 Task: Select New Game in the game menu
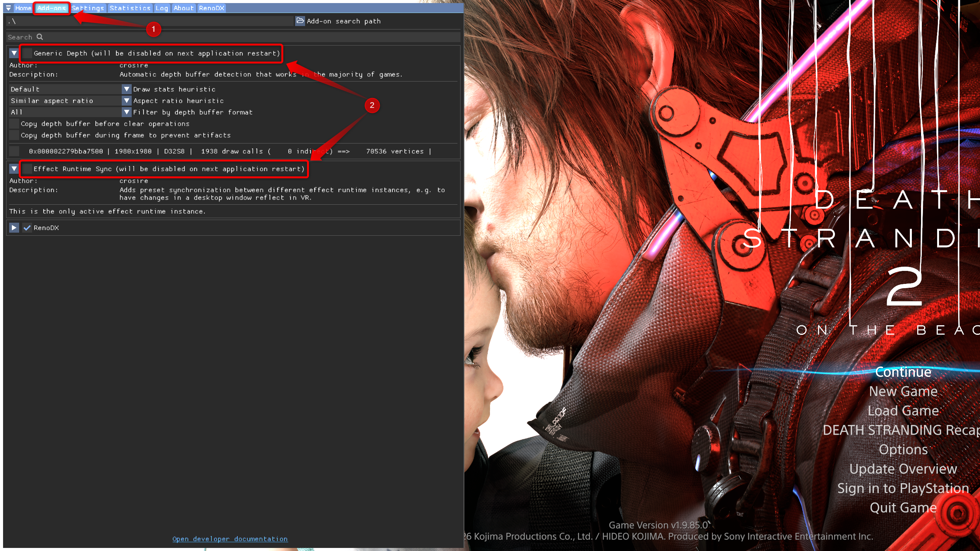coord(903,391)
